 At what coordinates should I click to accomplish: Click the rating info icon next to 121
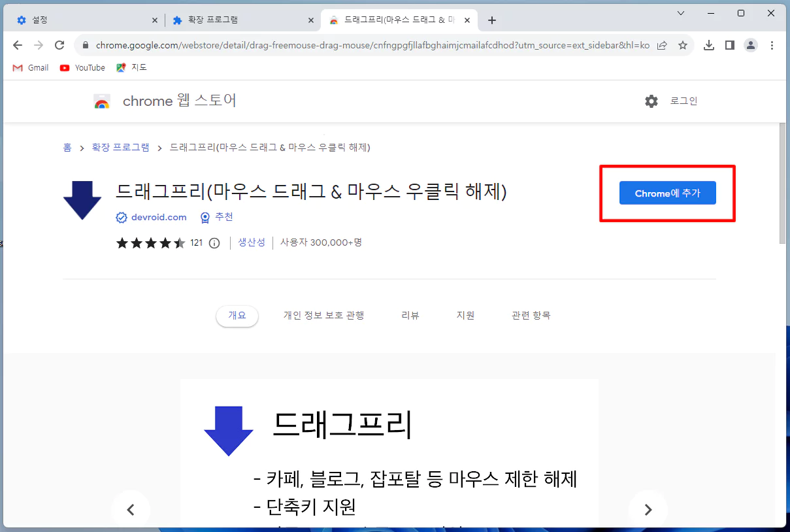coord(214,243)
